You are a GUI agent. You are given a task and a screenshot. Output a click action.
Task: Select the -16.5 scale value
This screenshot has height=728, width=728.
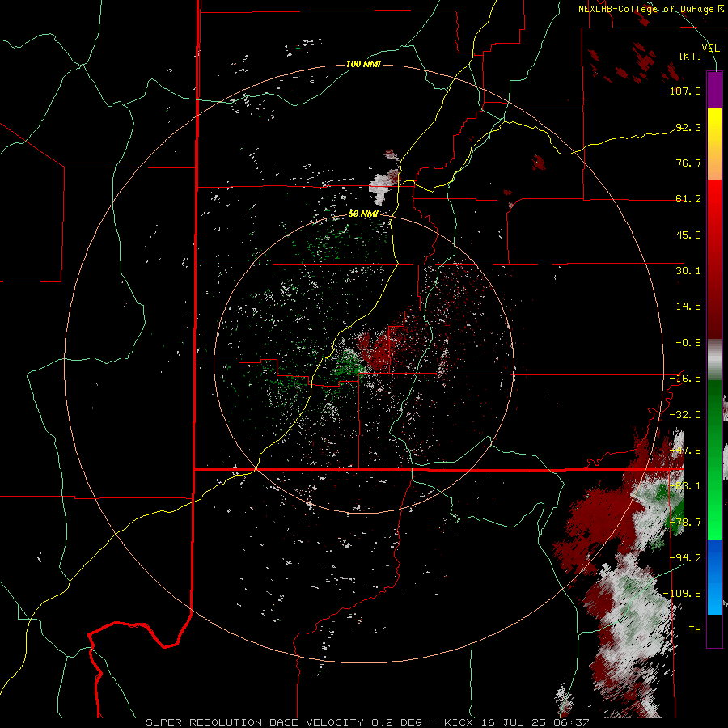pyautogui.click(x=685, y=379)
